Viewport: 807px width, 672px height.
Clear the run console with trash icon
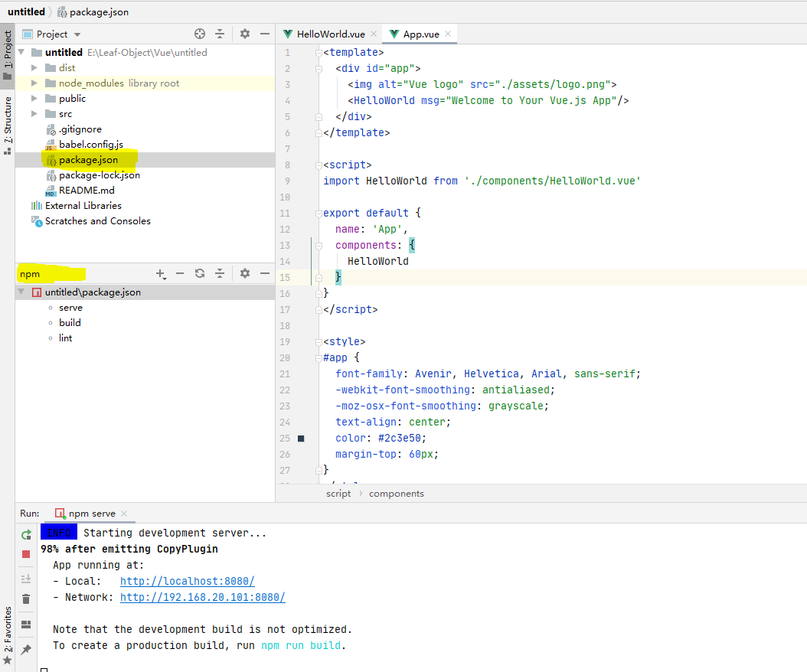coord(26,599)
